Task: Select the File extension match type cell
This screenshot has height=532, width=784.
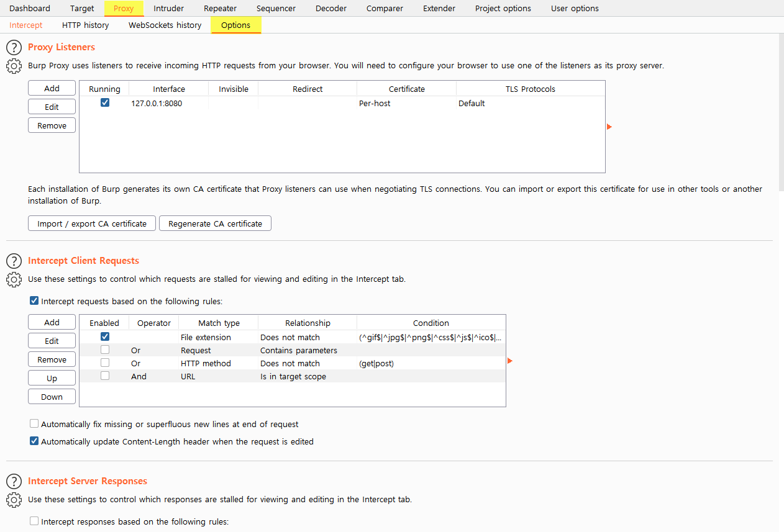Action: pyautogui.click(x=219, y=337)
